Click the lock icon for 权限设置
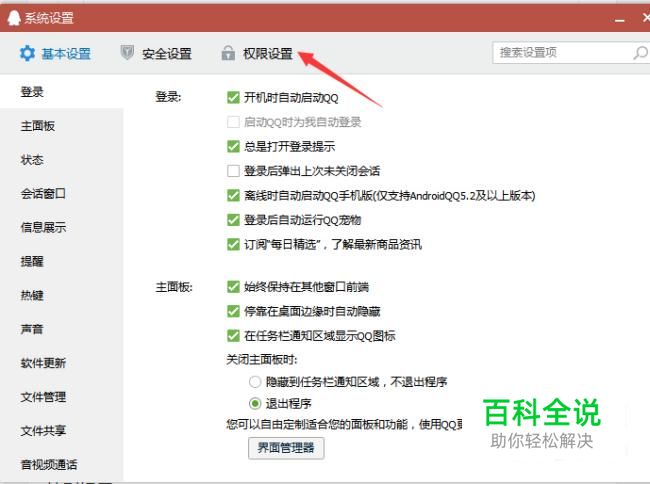The image size is (650, 484). (x=228, y=53)
